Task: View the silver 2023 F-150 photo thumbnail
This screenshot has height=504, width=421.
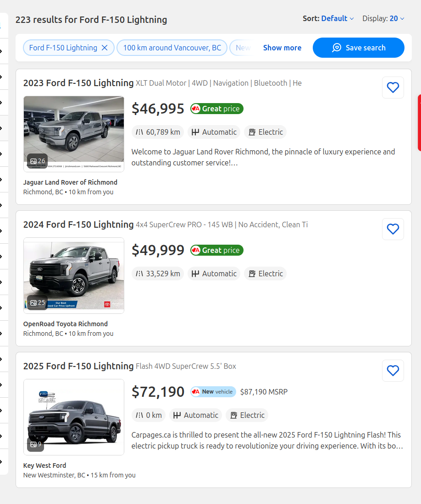Action: (74, 128)
